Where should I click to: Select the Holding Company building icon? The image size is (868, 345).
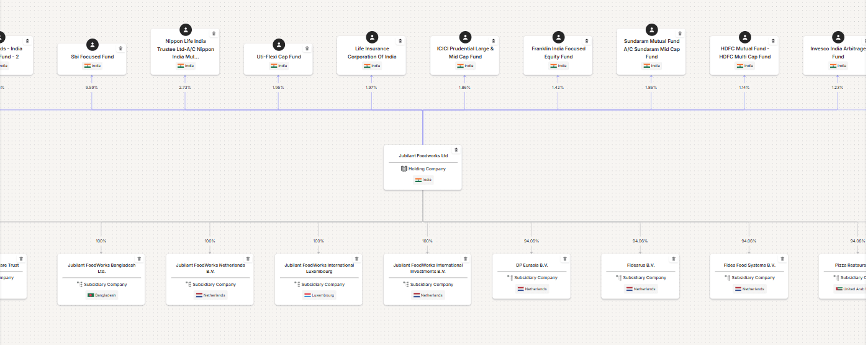click(x=404, y=169)
